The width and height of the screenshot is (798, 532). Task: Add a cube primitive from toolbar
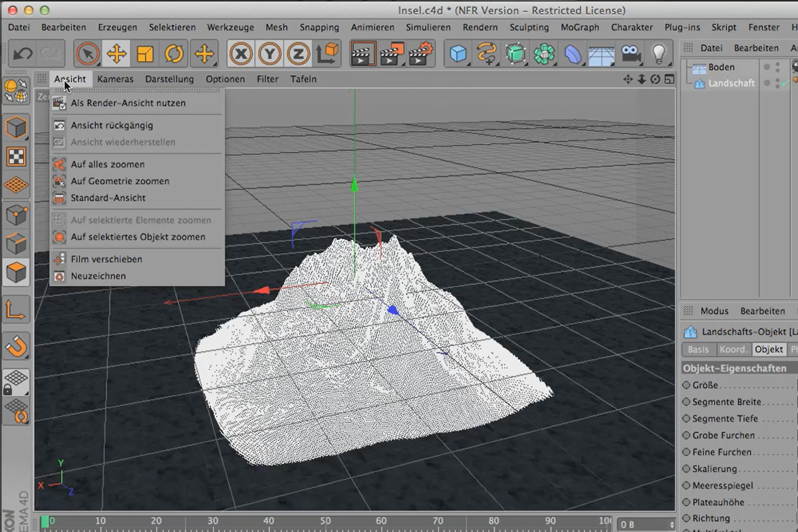point(458,54)
